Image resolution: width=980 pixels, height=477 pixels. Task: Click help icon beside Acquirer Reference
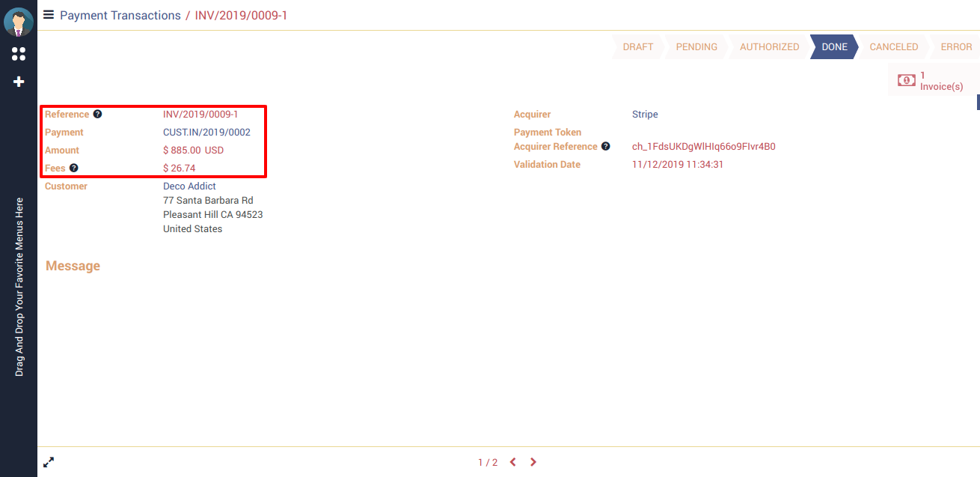click(606, 147)
